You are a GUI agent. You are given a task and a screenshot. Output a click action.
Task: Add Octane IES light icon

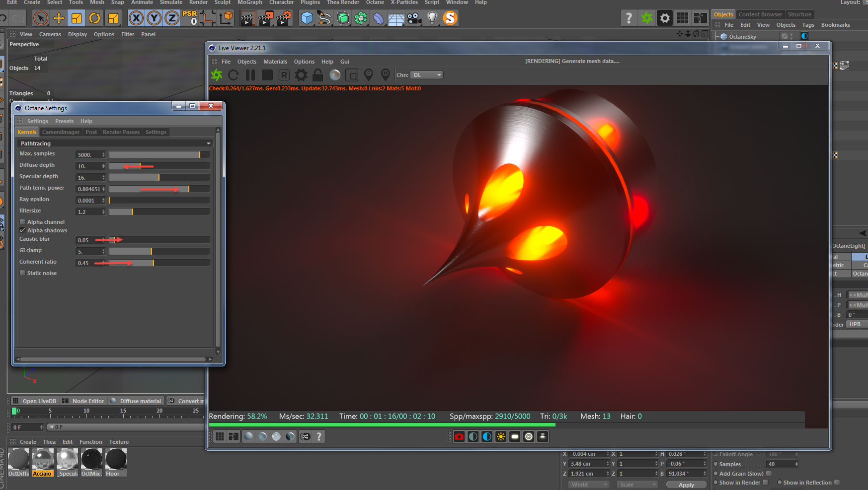(x=543, y=436)
